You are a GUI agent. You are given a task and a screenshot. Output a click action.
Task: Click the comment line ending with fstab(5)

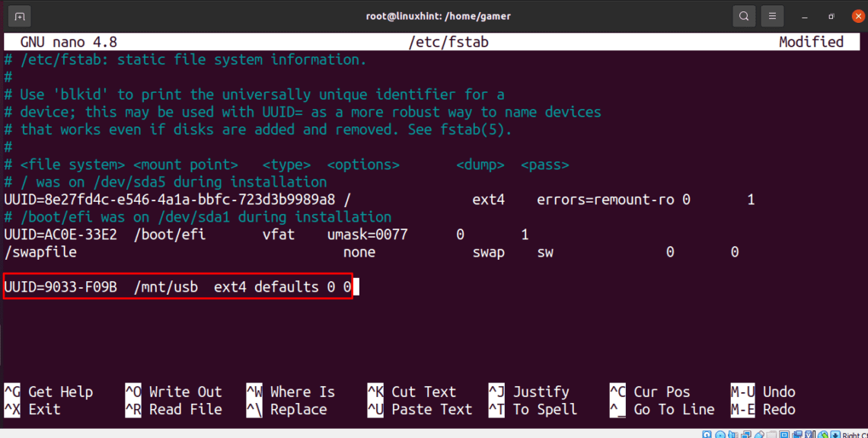click(258, 129)
